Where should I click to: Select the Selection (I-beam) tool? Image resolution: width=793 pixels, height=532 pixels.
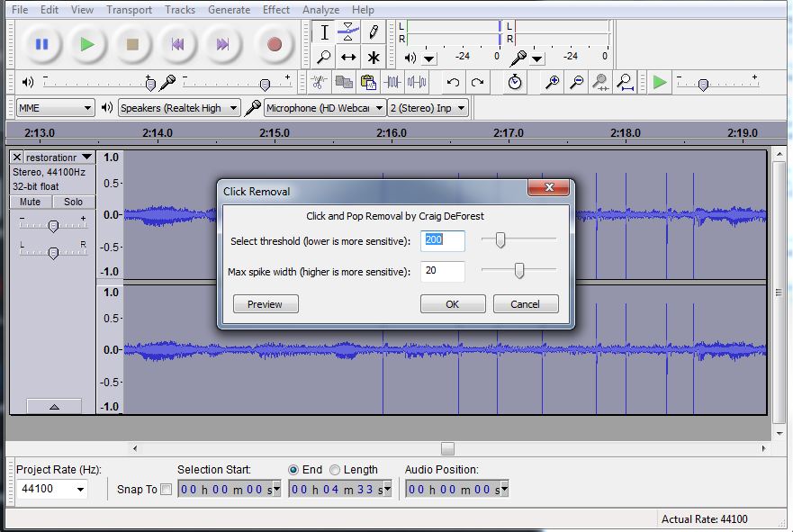324,32
